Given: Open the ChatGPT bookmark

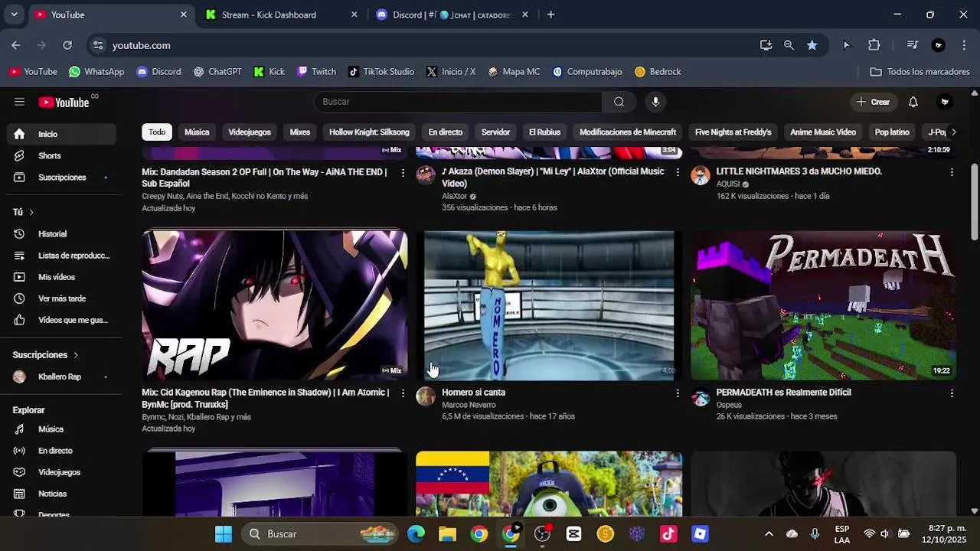Looking at the screenshot, I should pos(217,72).
